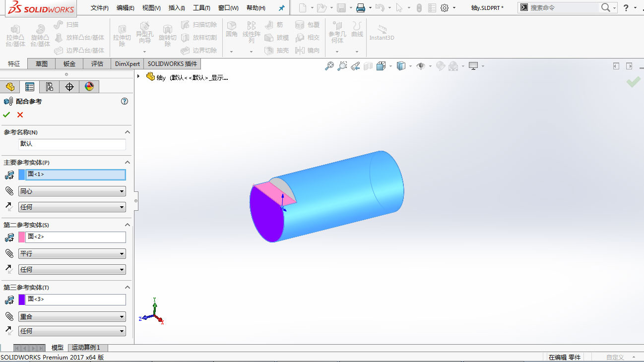Open the 工具(T) menu

[x=201, y=8]
